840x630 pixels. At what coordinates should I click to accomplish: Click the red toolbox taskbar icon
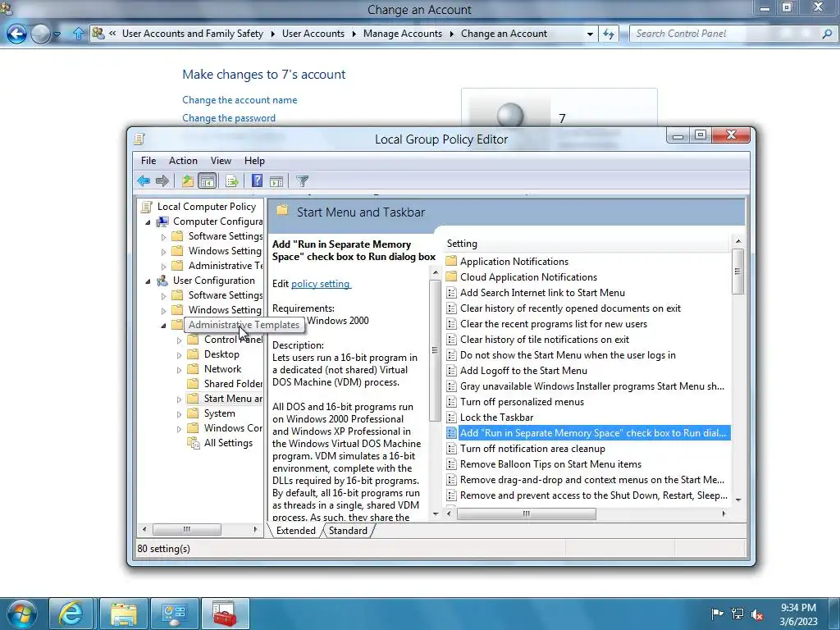coord(225,614)
